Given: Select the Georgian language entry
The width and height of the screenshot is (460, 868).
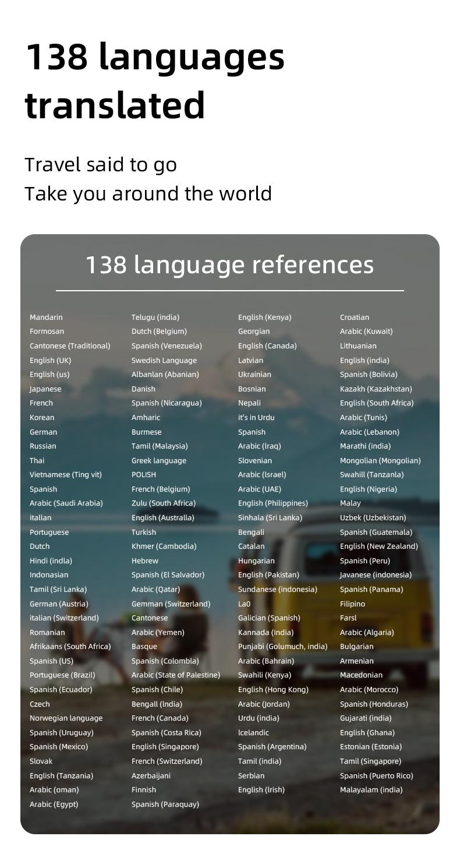Looking at the screenshot, I should (x=254, y=331).
